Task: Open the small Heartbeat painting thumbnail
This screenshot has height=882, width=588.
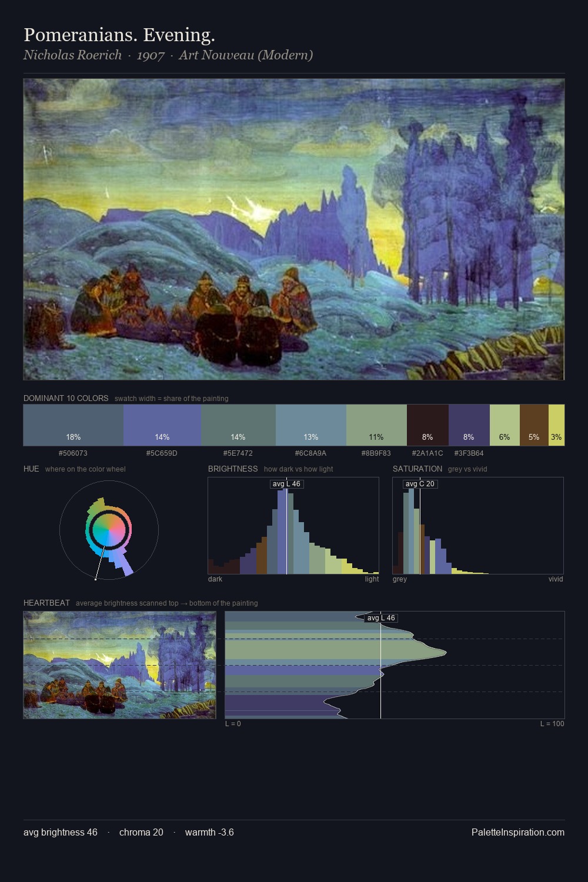Action: click(x=119, y=665)
